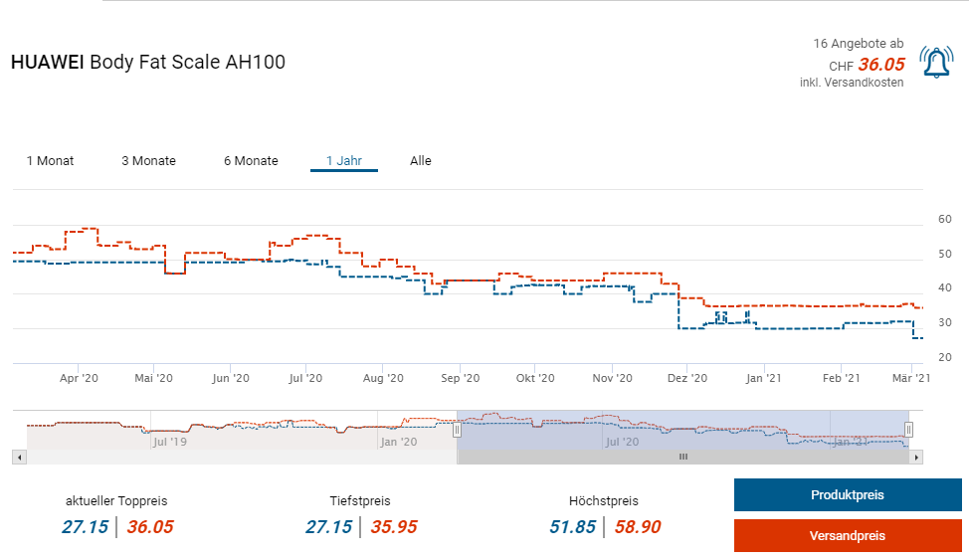Show Alle price history
969x560 pixels.
(421, 161)
